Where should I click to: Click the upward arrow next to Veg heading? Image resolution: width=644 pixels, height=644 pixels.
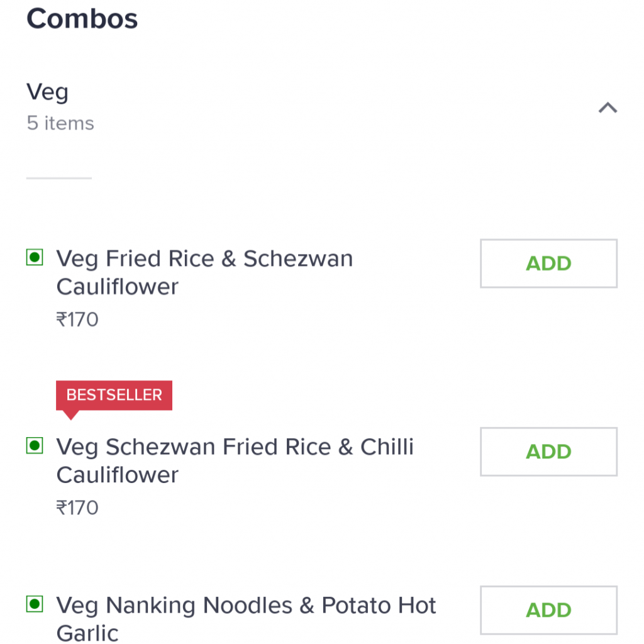[x=607, y=107]
